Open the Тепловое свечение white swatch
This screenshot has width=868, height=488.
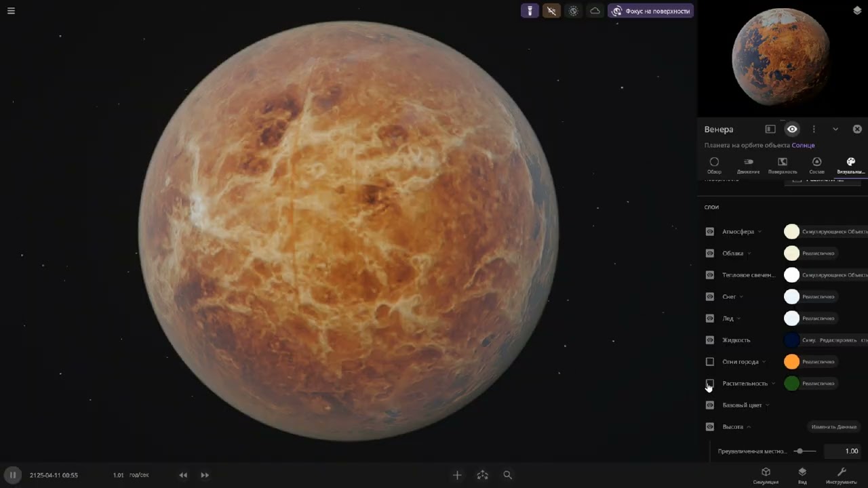[x=791, y=275]
